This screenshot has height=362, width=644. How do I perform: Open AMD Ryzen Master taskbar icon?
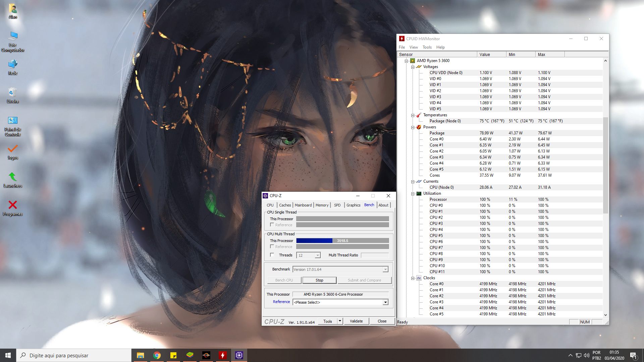(x=206, y=355)
